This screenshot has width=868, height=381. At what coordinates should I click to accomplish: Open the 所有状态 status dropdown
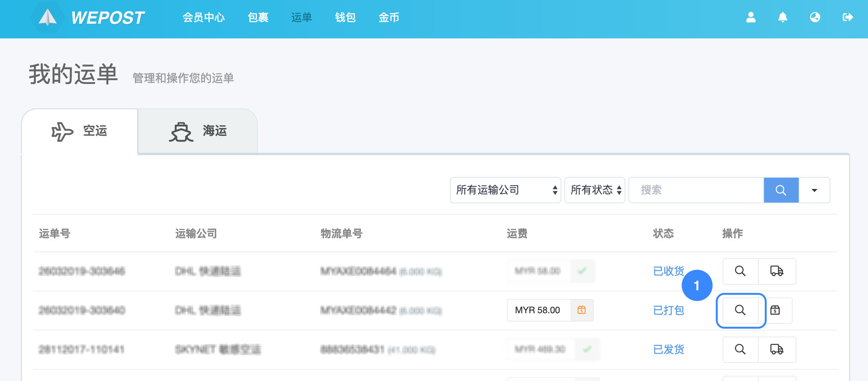coord(595,190)
